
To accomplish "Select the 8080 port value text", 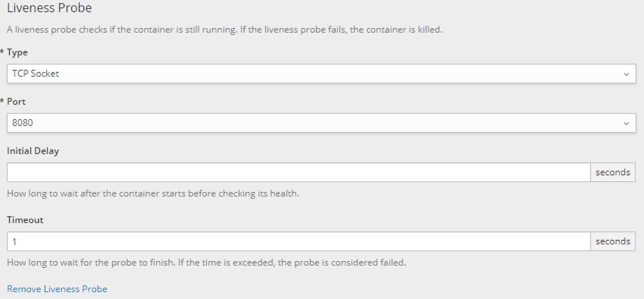I will tap(23, 123).
